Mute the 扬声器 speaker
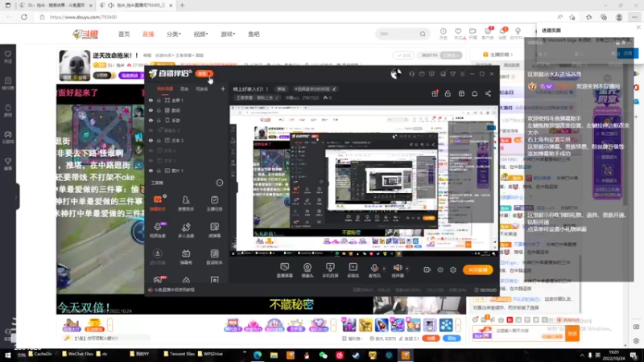 [x=397, y=268]
